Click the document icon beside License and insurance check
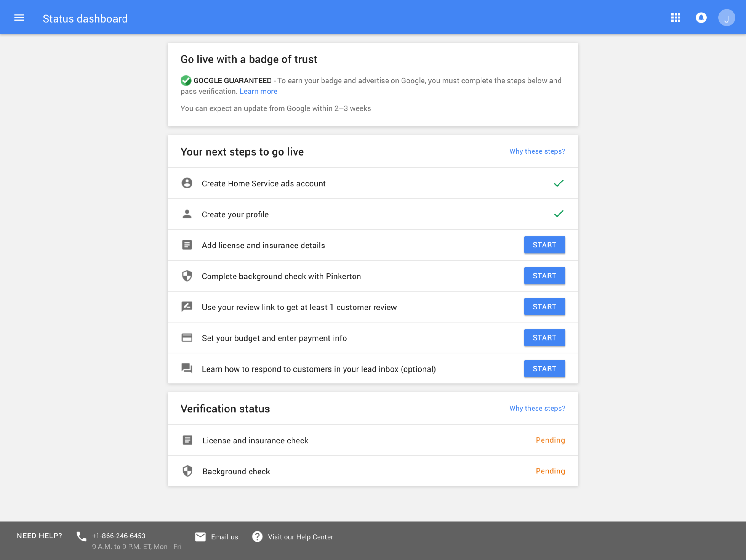 187,440
